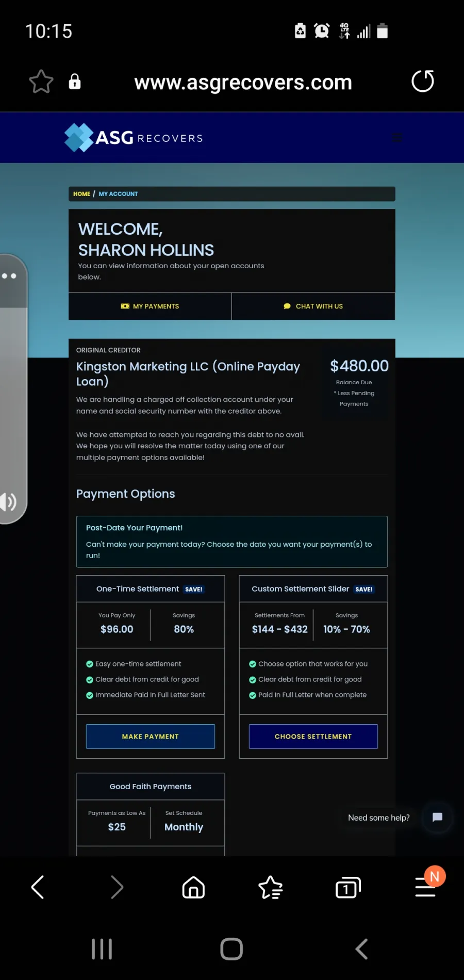Image resolution: width=464 pixels, height=980 pixels.
Task: Click the MAKE PAYMENT button
Action: pyautogui.click(x=151, y=737)
